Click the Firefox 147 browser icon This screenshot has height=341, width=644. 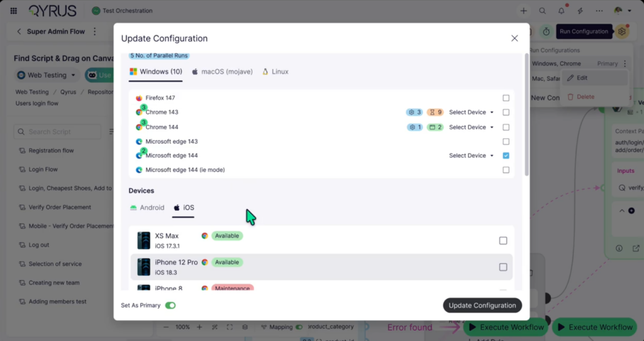pos(139,98)
